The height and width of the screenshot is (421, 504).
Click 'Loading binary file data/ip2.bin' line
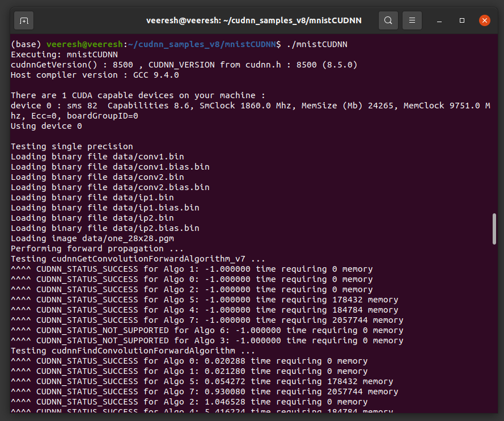[92, 218]
